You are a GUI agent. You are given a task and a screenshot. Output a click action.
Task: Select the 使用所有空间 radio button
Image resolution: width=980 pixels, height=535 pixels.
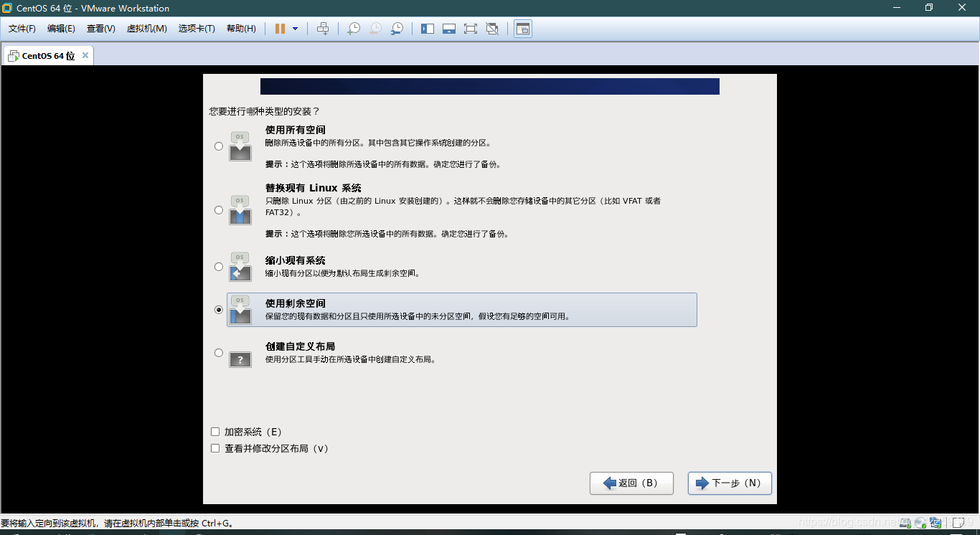click(x=219, y=146)
